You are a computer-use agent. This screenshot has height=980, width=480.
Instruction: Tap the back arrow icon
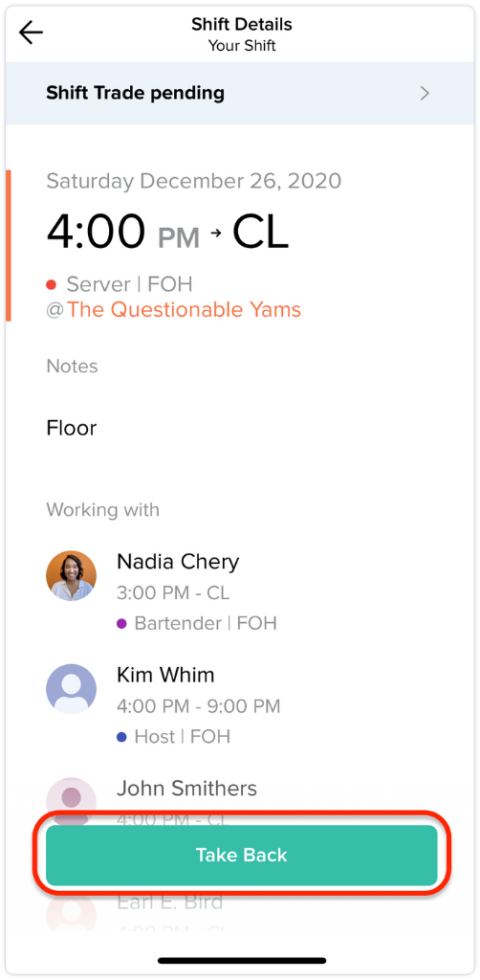[x=31, y=33]
